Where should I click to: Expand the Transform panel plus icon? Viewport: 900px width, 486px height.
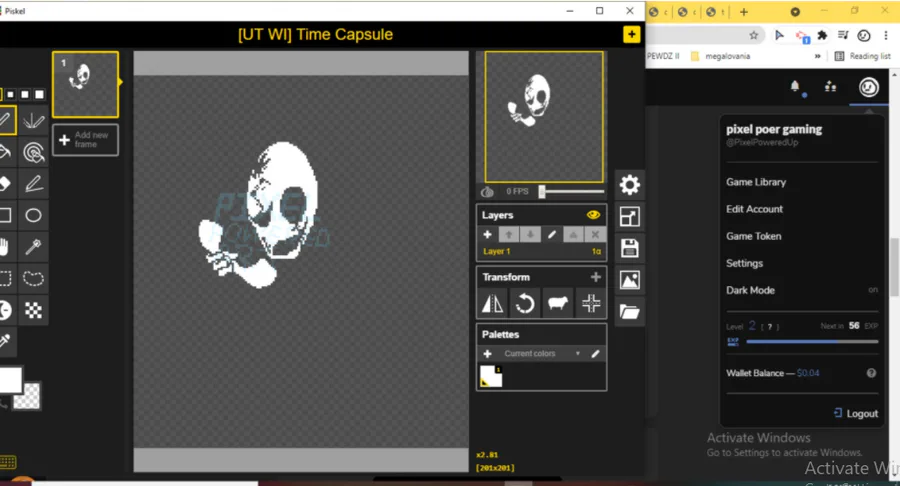point(596,277)
